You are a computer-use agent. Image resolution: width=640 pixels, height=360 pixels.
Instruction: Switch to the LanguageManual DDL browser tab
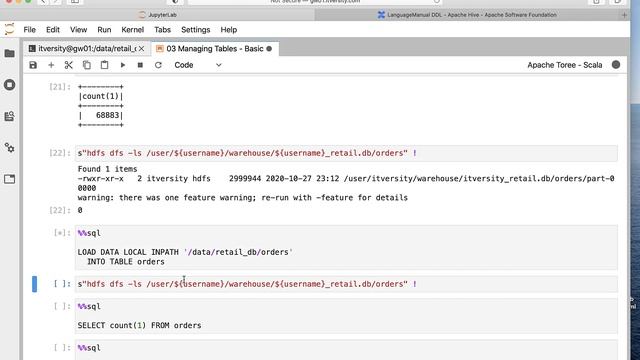[x=467, y=15]
